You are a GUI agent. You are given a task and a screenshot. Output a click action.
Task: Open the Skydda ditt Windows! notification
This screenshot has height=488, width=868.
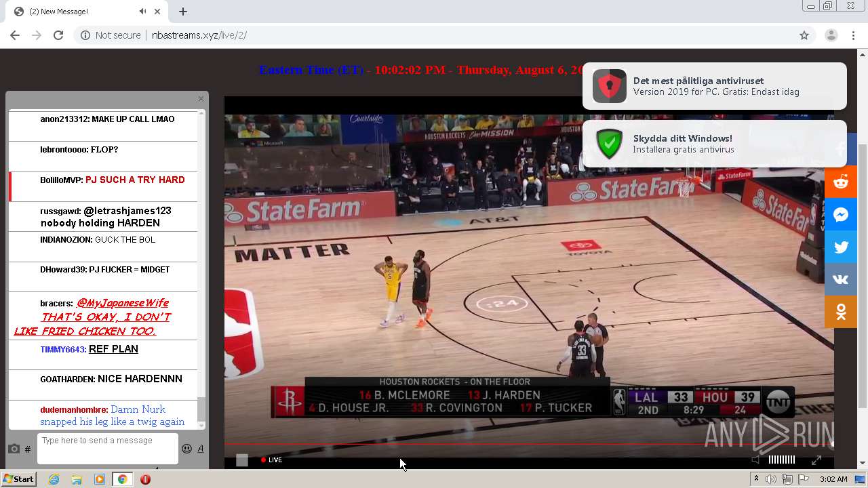coord(715,144)
